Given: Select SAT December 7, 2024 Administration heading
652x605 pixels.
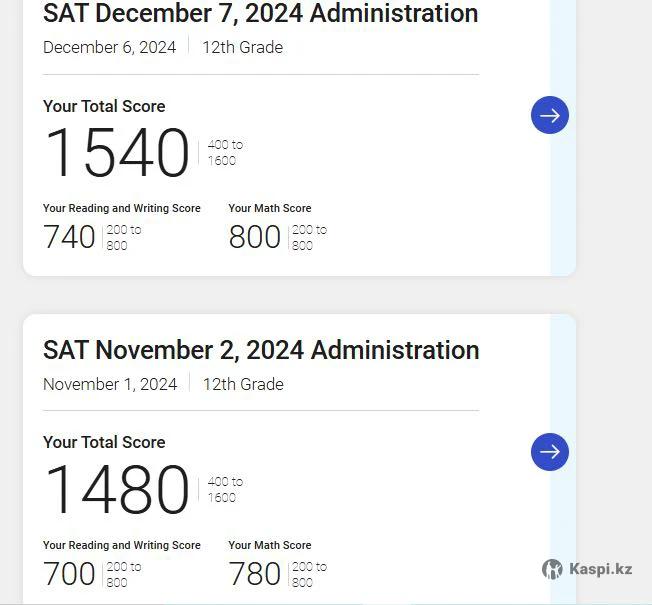Looking at the screenshot, I should coord(260,13).
